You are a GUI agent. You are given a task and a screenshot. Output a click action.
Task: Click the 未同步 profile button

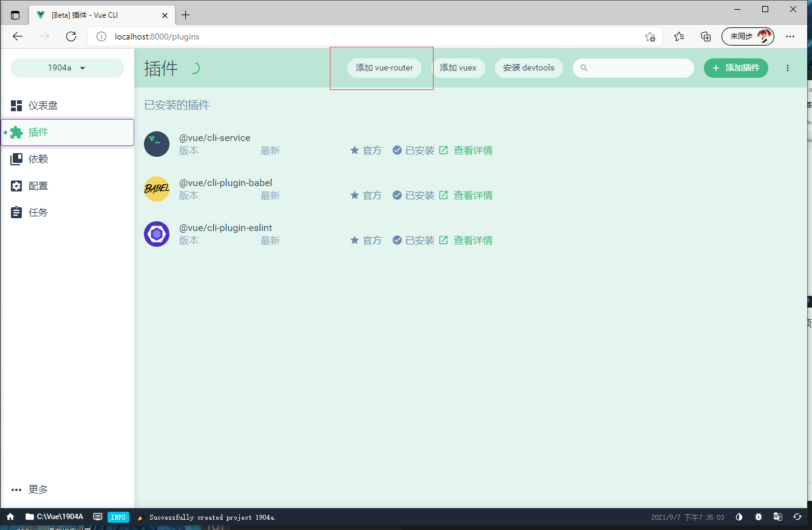coord(748,36)
